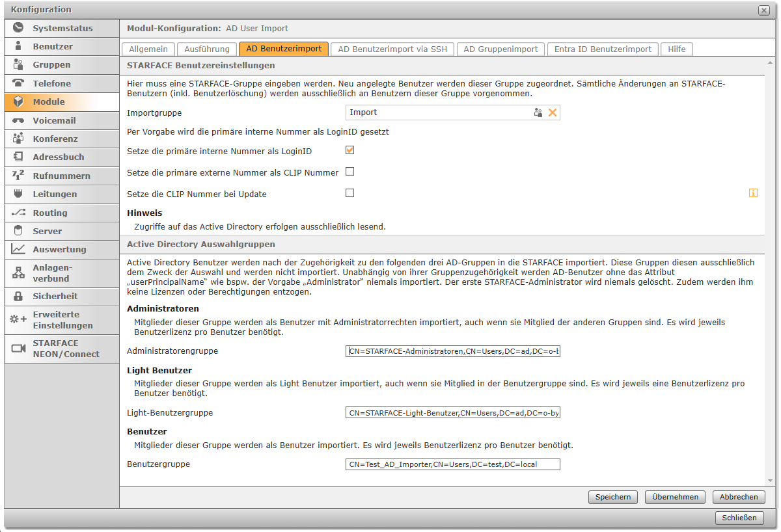Click the yellow info icon beside CLIP update
The width and height of the screenshot is (781, 532).
[754, 193]
